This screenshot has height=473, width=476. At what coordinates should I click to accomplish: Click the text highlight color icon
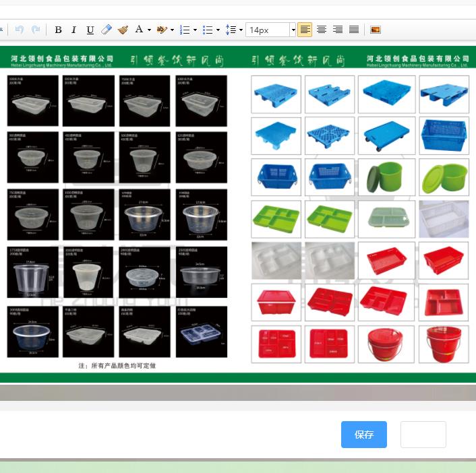[161, 30]
